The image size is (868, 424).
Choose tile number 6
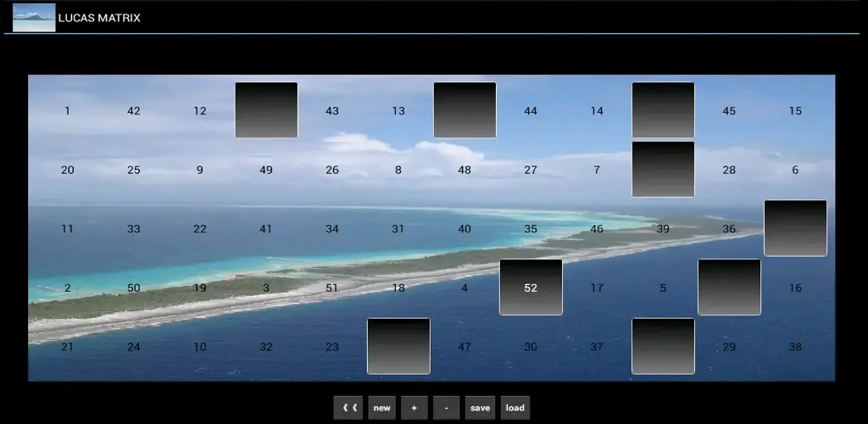pos(795,170)
